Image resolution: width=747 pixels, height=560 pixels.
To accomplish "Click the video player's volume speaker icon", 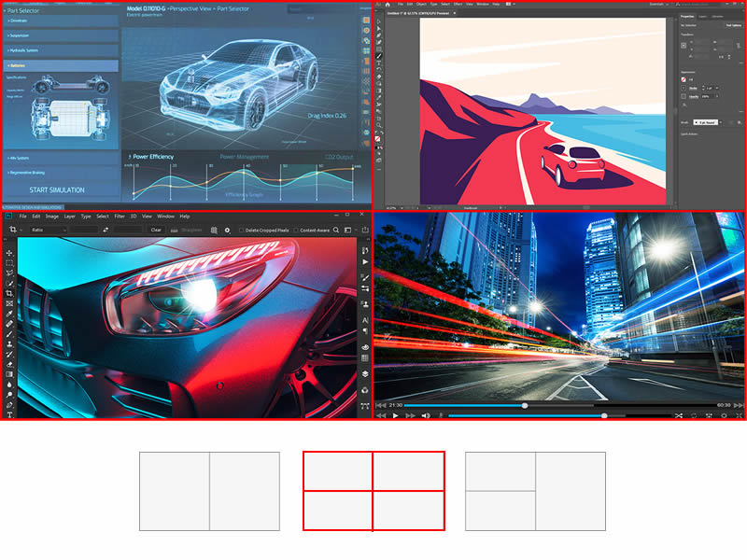I will click(x=425, y=415).
